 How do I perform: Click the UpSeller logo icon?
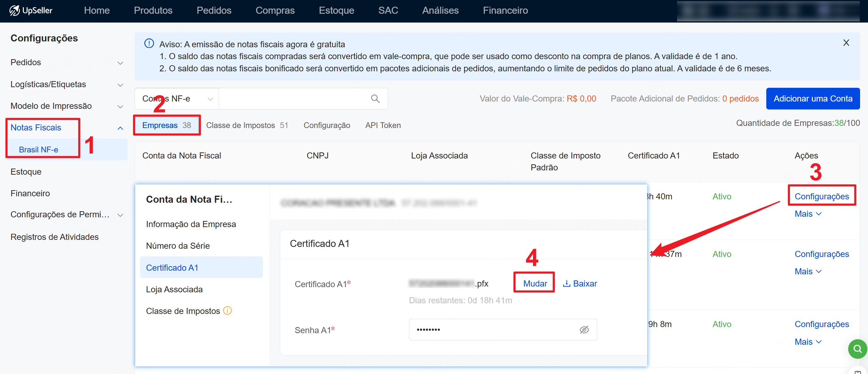[14, 10]
